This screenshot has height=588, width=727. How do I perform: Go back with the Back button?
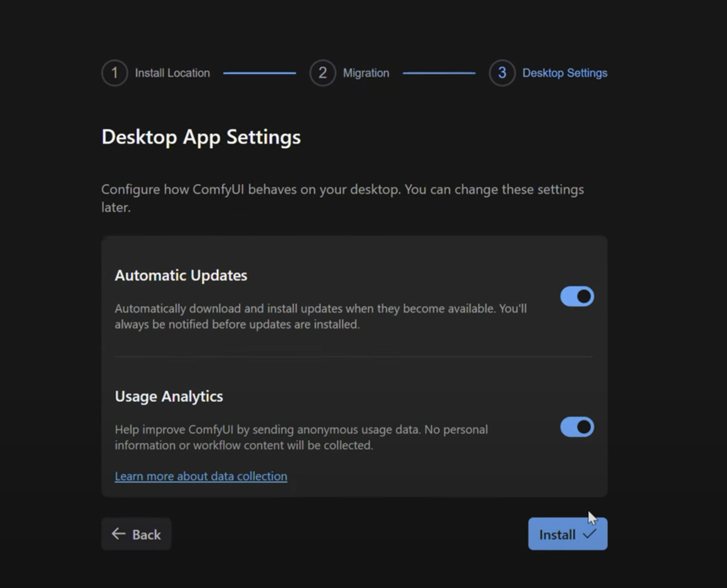(x=136, y=534)
